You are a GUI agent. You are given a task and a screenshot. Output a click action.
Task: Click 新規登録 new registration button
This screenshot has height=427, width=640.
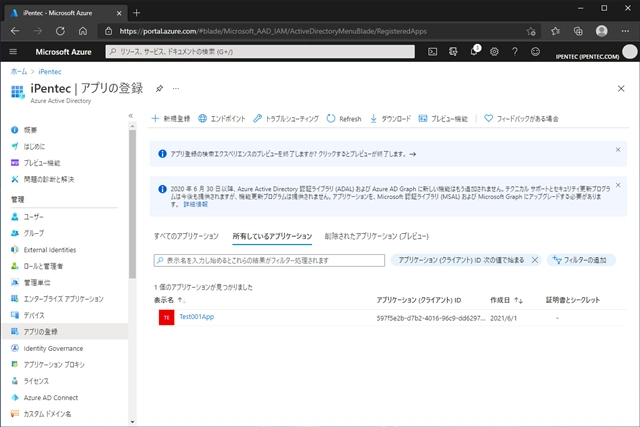coord(171,119)
